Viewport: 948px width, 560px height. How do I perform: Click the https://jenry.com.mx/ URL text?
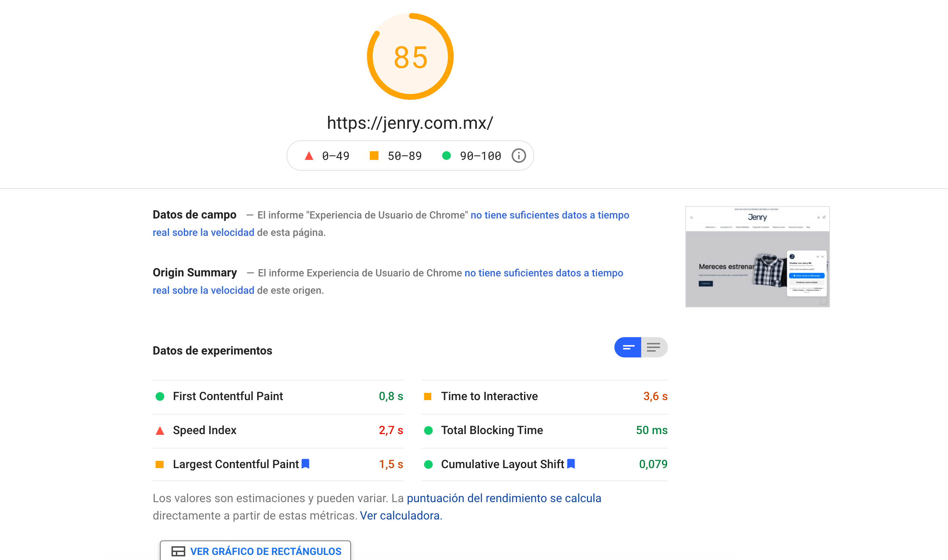pyautogui.click(x=410, y=123)
